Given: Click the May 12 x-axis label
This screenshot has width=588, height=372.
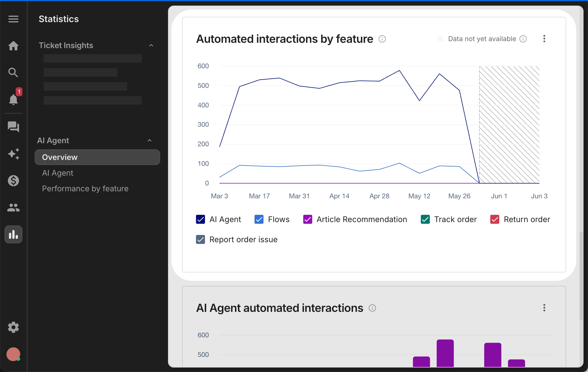Looking at the screenshot, I should pyautogui.click(x=419, y=196).
